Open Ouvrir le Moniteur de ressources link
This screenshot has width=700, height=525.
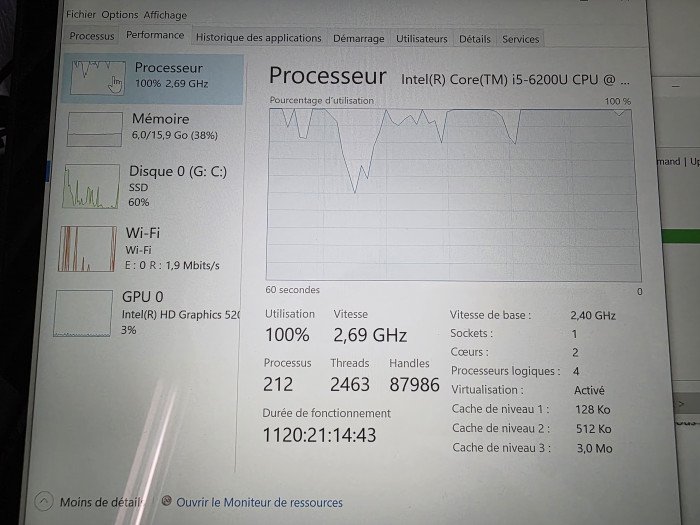259,503
